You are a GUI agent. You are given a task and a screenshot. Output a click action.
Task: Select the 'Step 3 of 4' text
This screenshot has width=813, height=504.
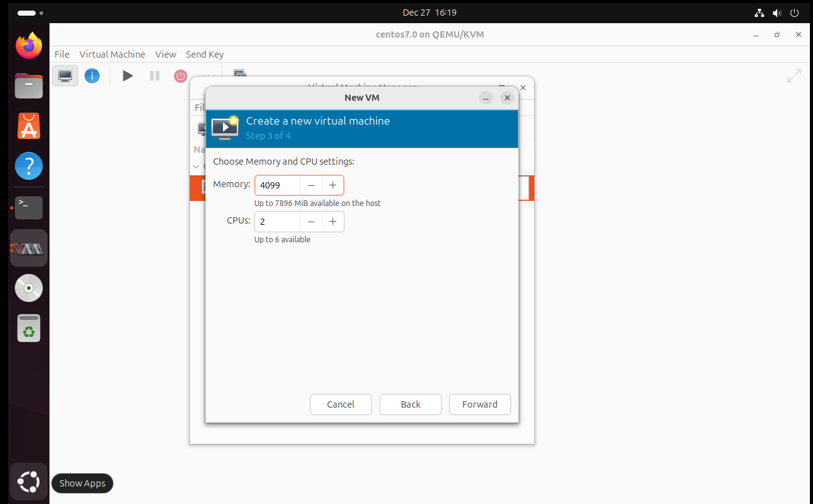coord(268,136)
